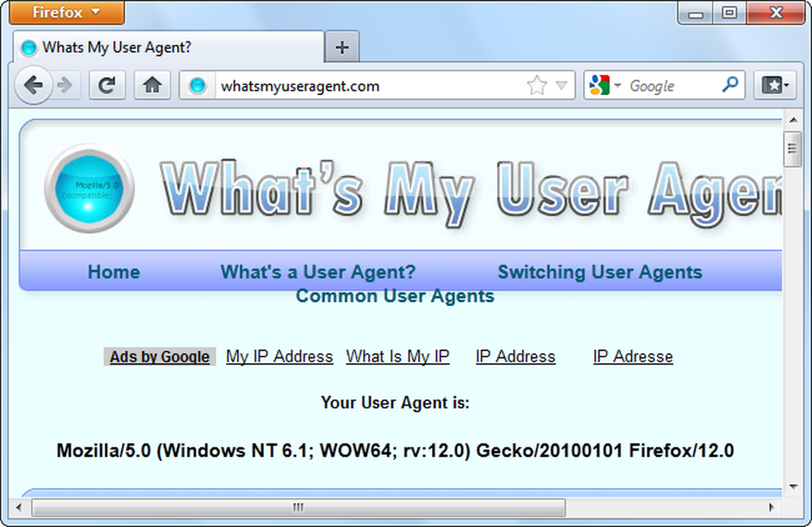Click the site identity icon in address bar
The width and height of the screenshot is (812, 527).
[197, 85]
